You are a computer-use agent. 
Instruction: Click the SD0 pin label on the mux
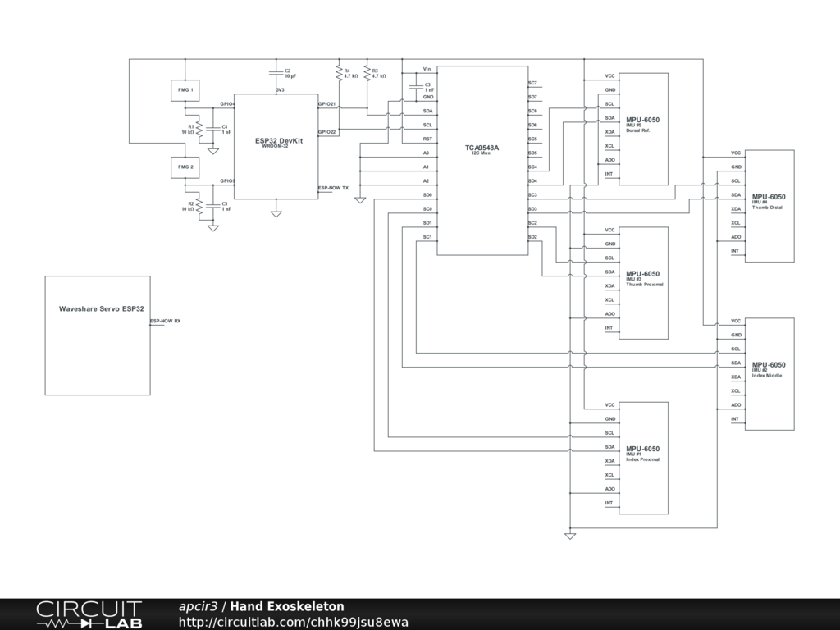(427, 195)
